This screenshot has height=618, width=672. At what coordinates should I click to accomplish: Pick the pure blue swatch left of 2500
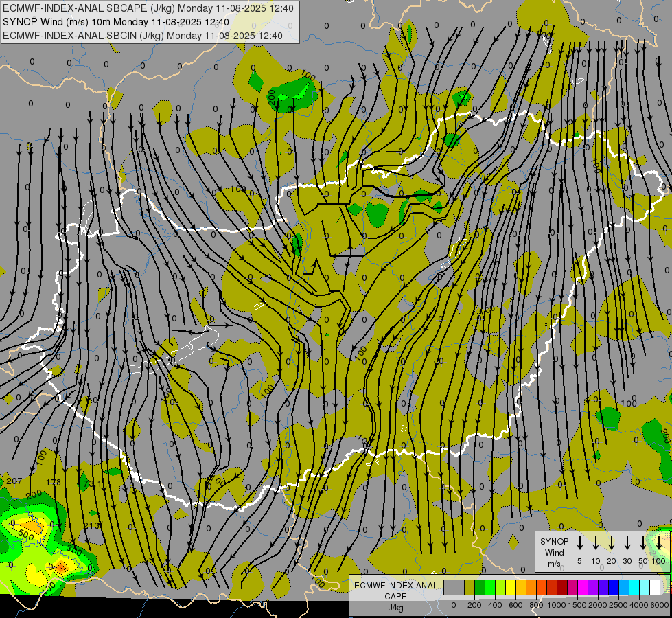(x=613, y=587)
